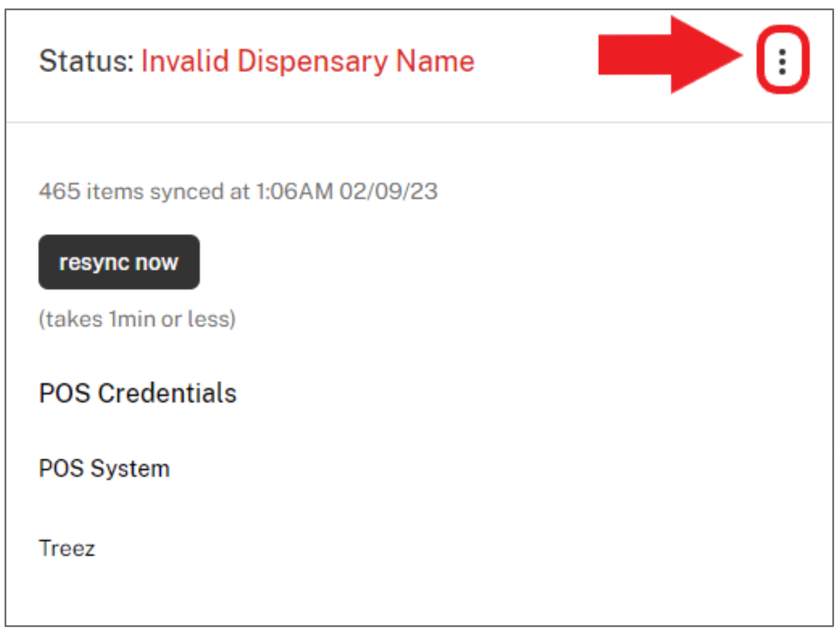This screenshot has width=840, height=634.
Task: Click the divider line below the status header
Action: (419, 122)
